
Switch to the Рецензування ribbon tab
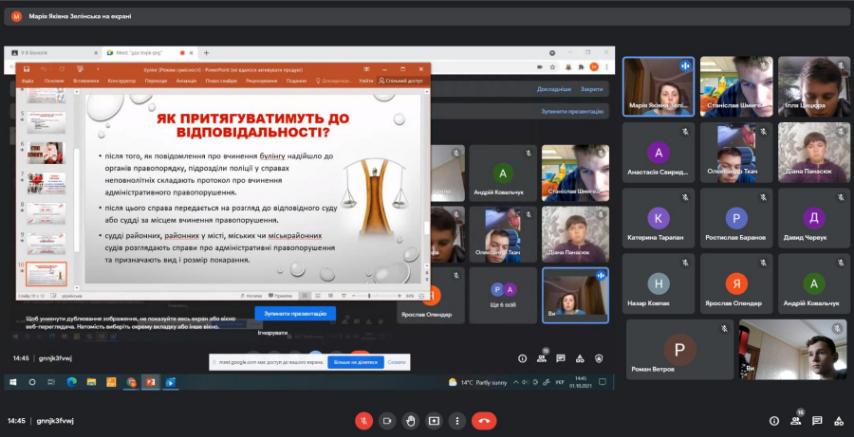pos(261,81)
